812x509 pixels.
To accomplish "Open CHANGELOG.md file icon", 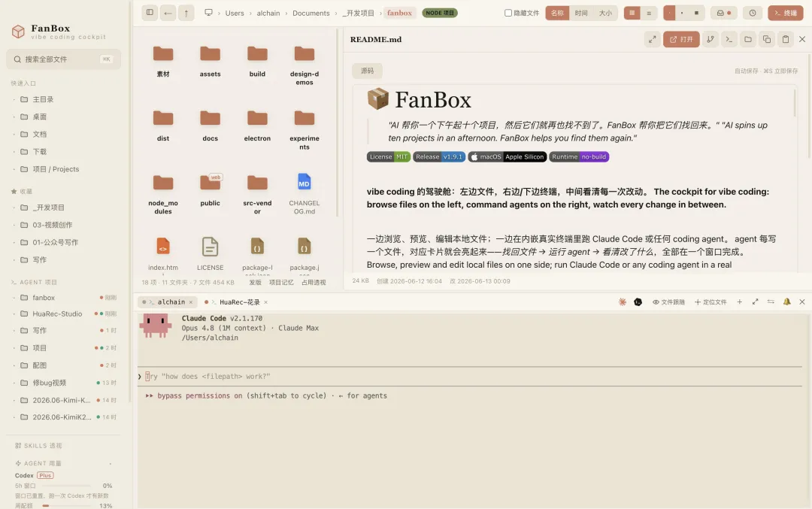I will pos(304,182).
